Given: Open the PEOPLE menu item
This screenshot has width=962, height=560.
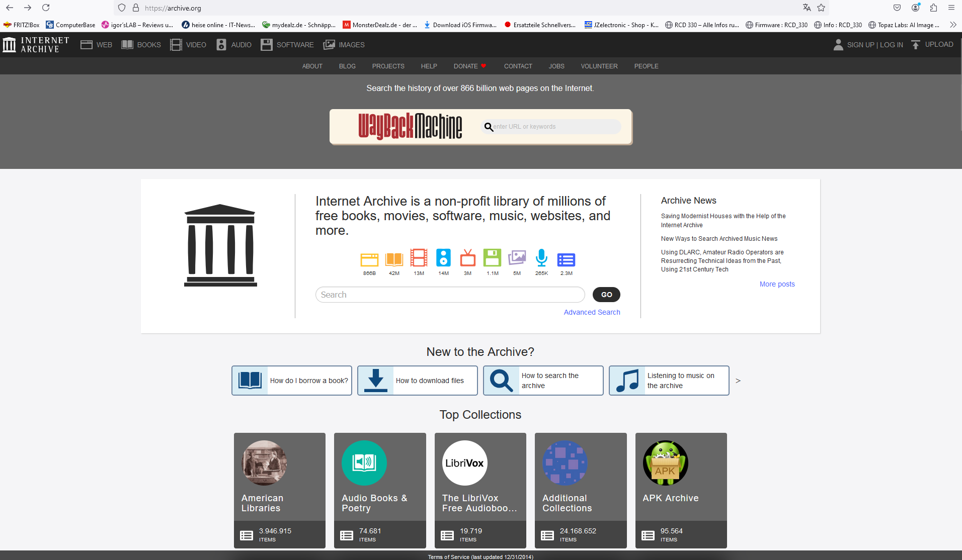Looking at the screenshot, I should coord(646,66).
